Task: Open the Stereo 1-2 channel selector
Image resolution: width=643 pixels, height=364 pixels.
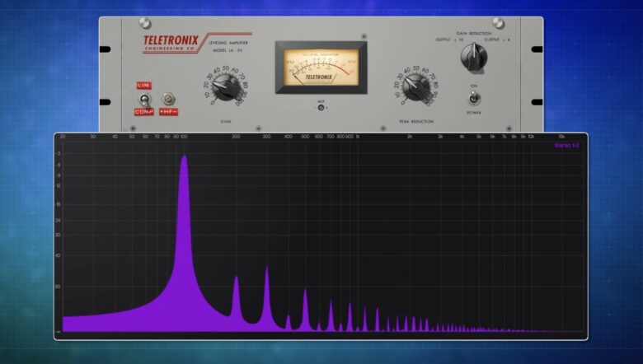Action: coord(568,145)
